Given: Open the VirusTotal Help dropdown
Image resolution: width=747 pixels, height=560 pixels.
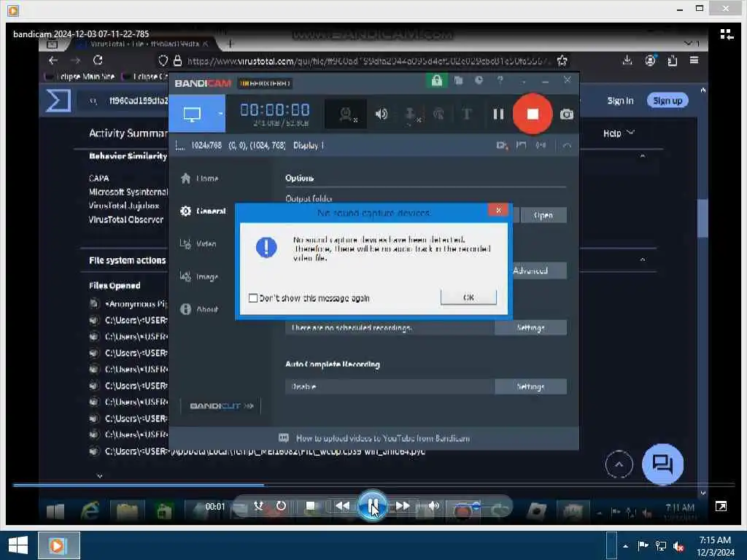Looking at the screenshot, I should coord(619,133).
